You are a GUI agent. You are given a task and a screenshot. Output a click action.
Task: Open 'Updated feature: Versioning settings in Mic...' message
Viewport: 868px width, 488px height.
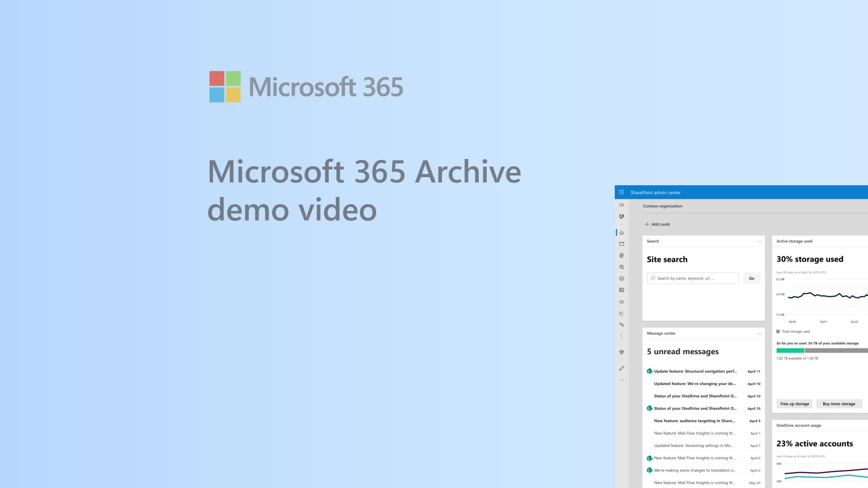pos(703,446)
